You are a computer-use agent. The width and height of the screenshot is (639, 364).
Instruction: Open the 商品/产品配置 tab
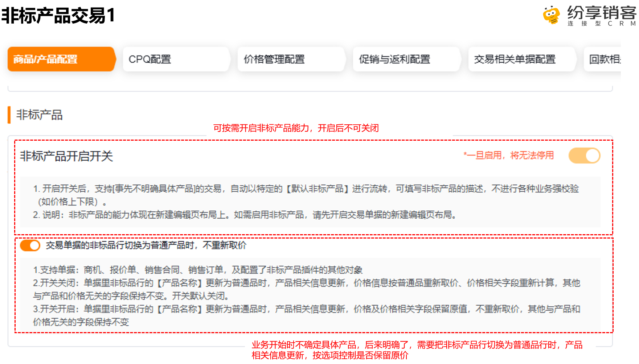pyautogui.click(x=61, y=59)
